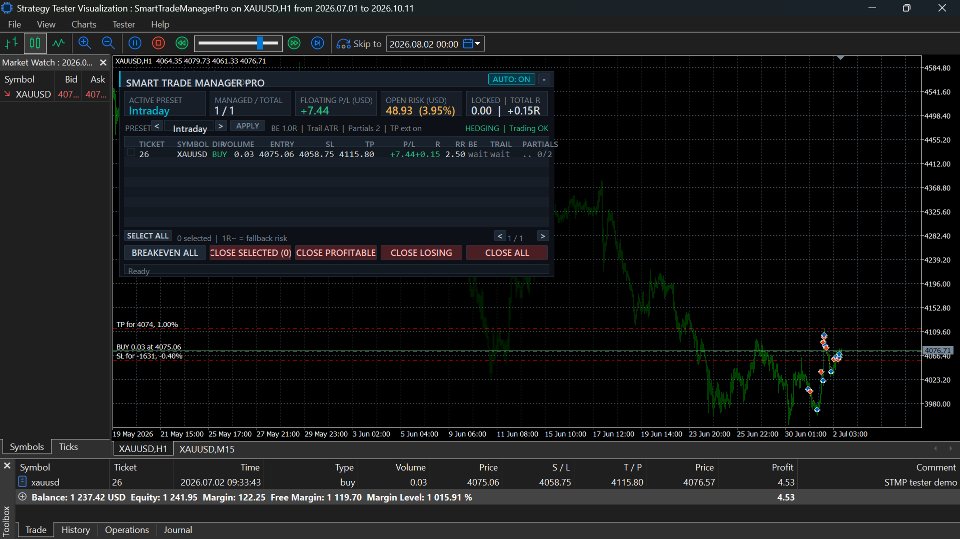Click the Skip to icon
960x539 pixels.
click(x=343, y=43)
